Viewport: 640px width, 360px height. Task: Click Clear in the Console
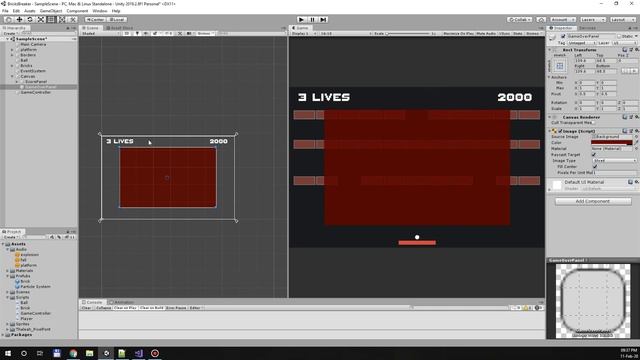[x=86, y=308]
